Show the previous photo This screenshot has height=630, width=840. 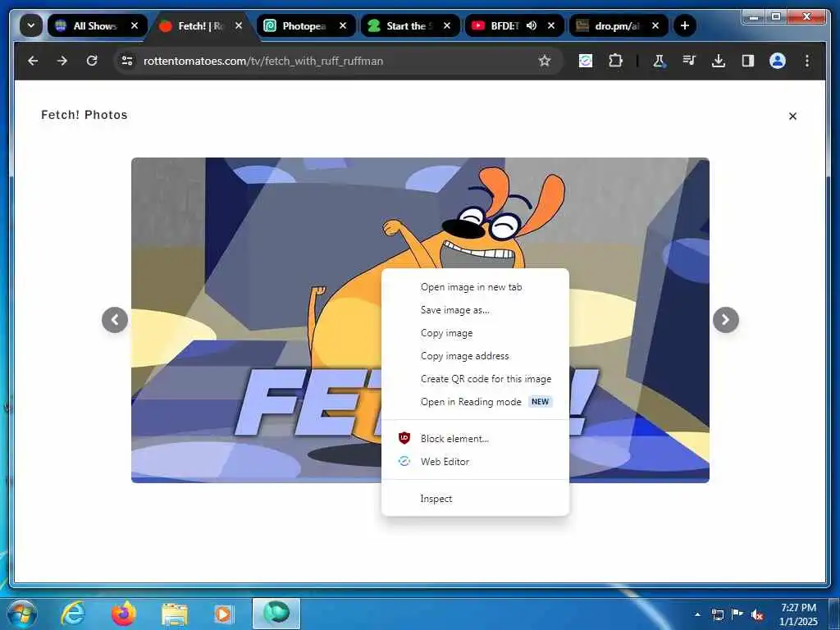[x=115, y=320]
